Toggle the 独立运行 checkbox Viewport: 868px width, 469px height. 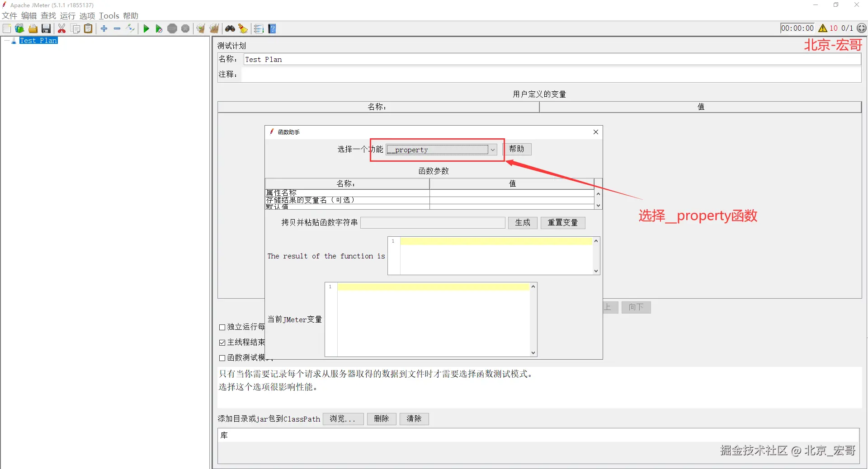point(222,327)
